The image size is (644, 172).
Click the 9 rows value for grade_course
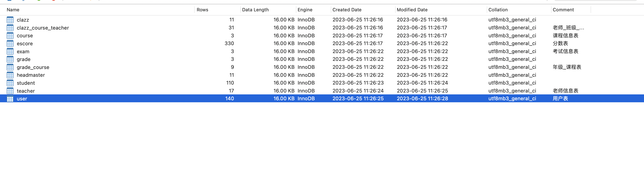tap(232, 67)
